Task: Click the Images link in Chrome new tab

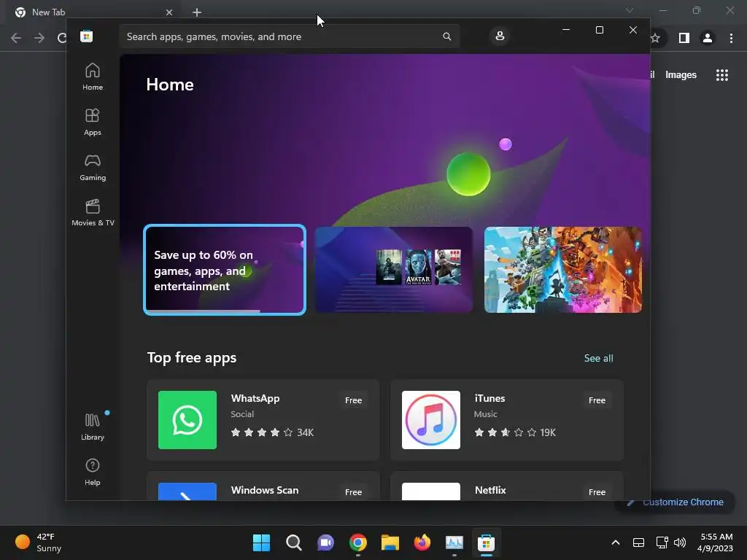Action: coord(681,75)
